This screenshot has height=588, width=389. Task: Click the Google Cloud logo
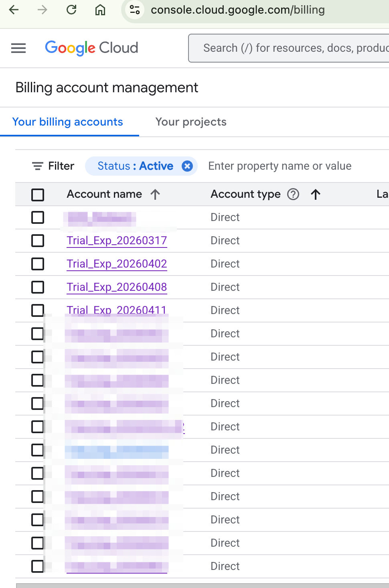91,48
